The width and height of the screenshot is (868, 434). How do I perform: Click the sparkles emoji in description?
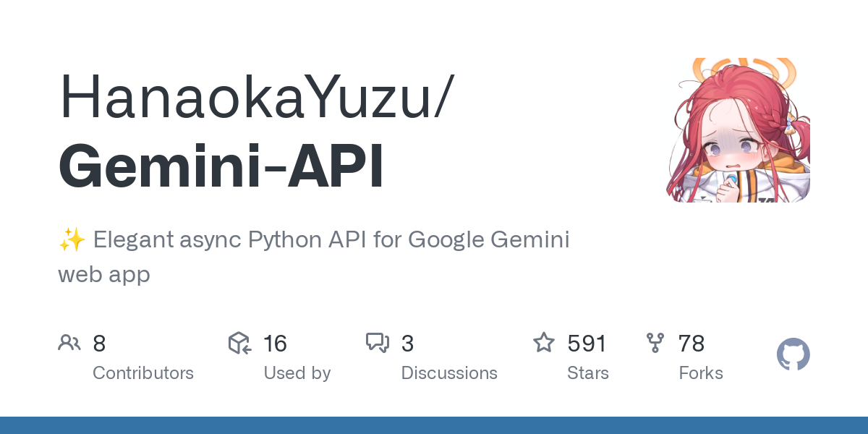[72, 239]
